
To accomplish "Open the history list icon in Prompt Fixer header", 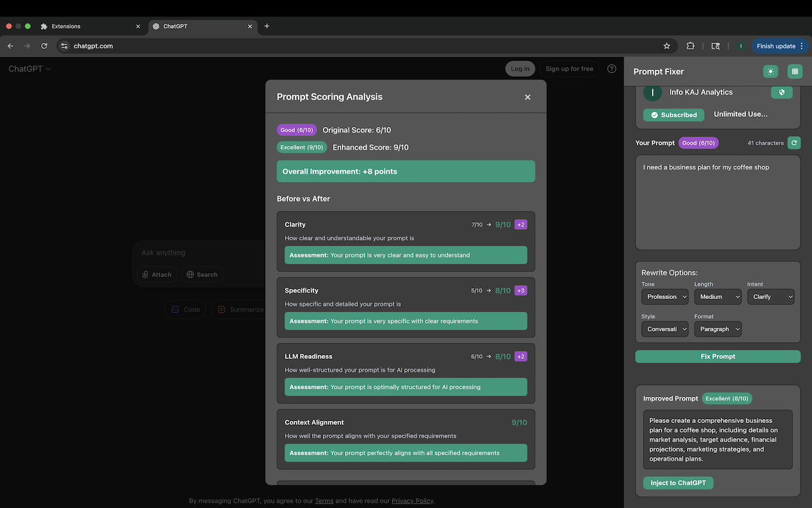I will [795, 72].
